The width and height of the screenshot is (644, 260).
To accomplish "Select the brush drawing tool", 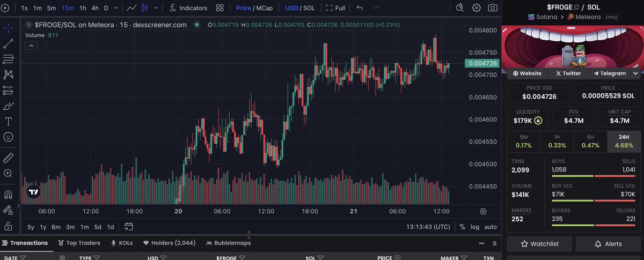I will 8,106.
